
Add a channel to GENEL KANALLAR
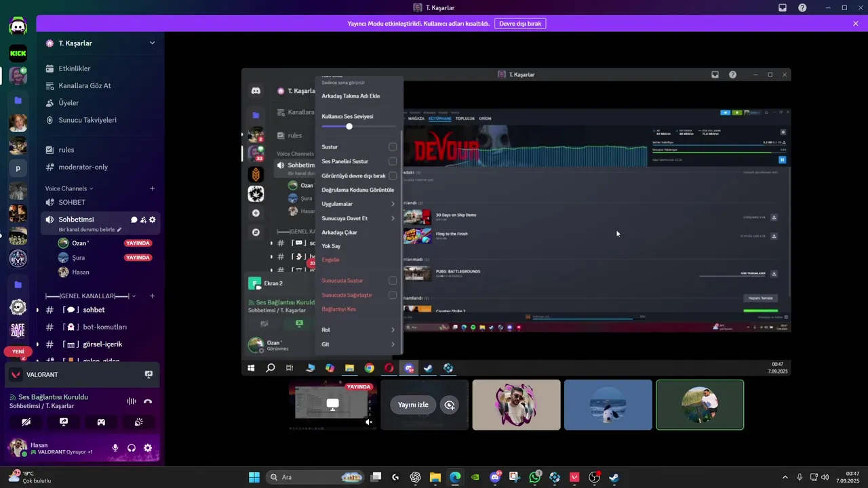(152, 296)
